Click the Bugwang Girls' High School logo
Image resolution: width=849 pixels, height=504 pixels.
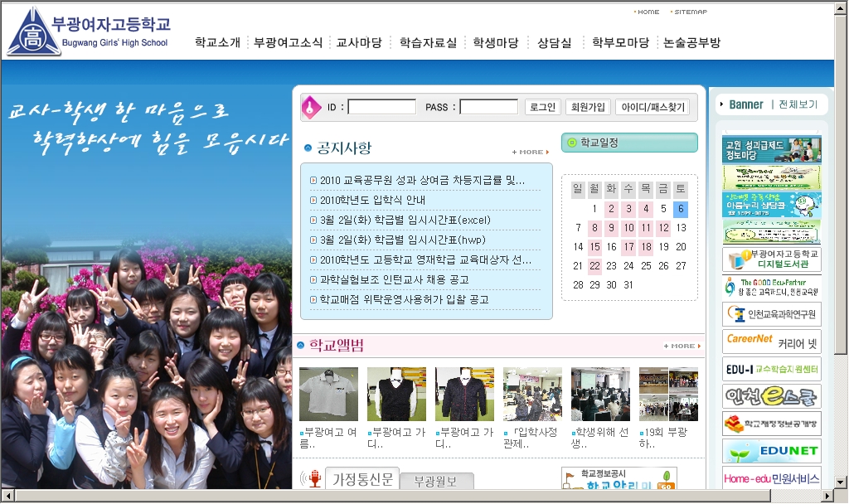(88, 31)
